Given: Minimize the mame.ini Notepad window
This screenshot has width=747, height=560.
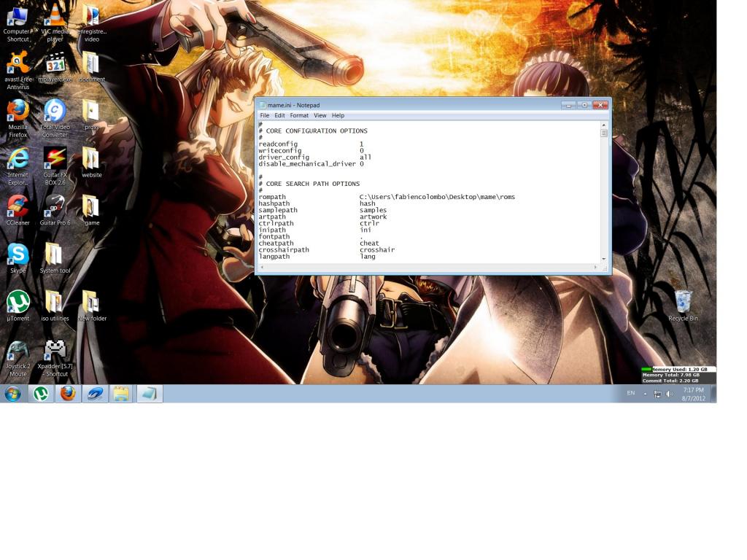Looking at the screenshot, I should point(568,105).
